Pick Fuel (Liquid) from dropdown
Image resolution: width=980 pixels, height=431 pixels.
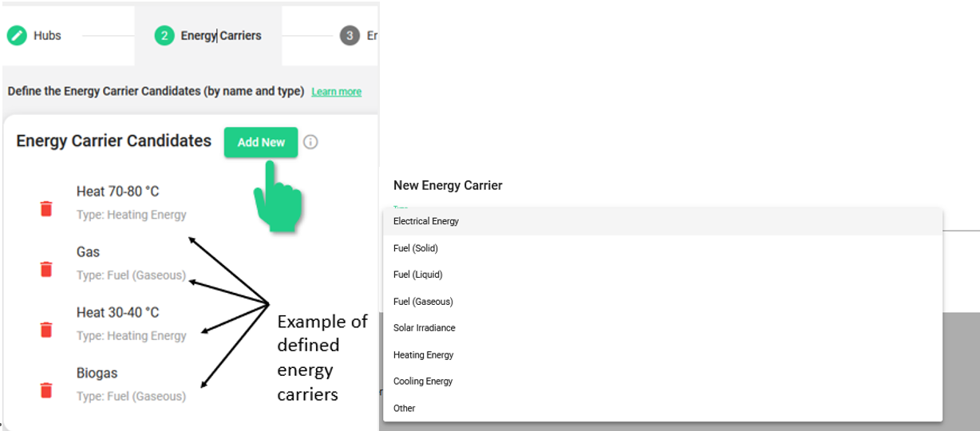pos(418,275)
